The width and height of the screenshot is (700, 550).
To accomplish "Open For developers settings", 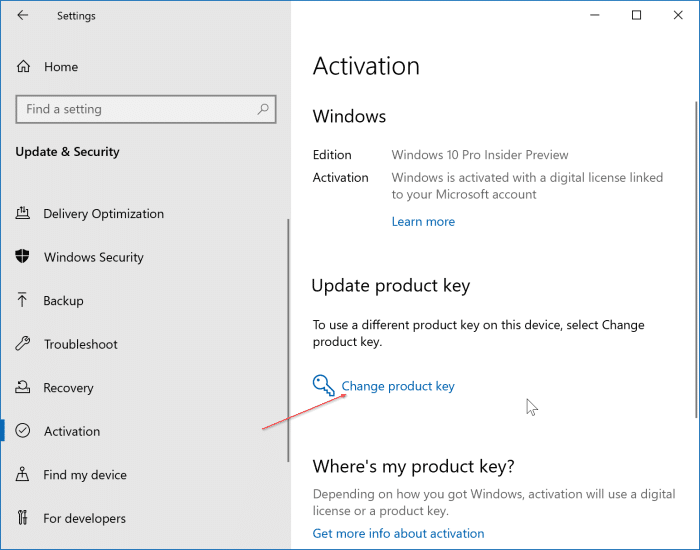I will click(x=84, y=518).
